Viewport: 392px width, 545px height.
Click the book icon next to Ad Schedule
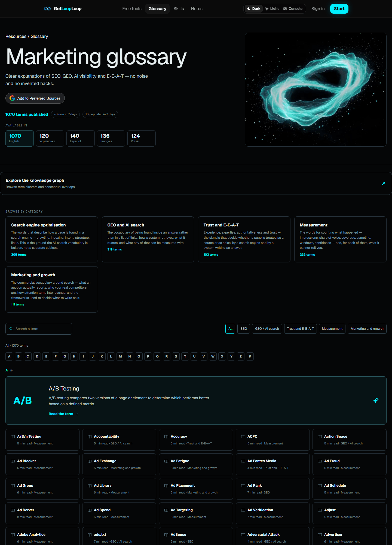[x=320, y=486]
